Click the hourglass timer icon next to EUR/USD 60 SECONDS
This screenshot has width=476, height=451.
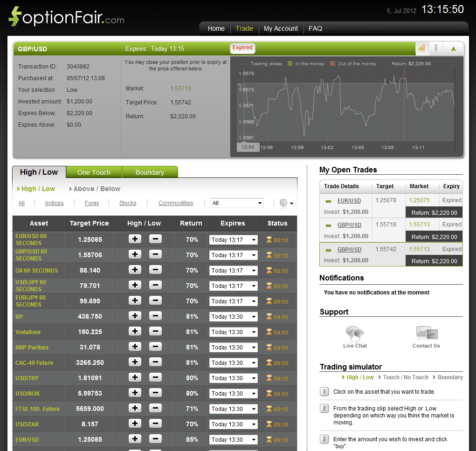[270, 239]
